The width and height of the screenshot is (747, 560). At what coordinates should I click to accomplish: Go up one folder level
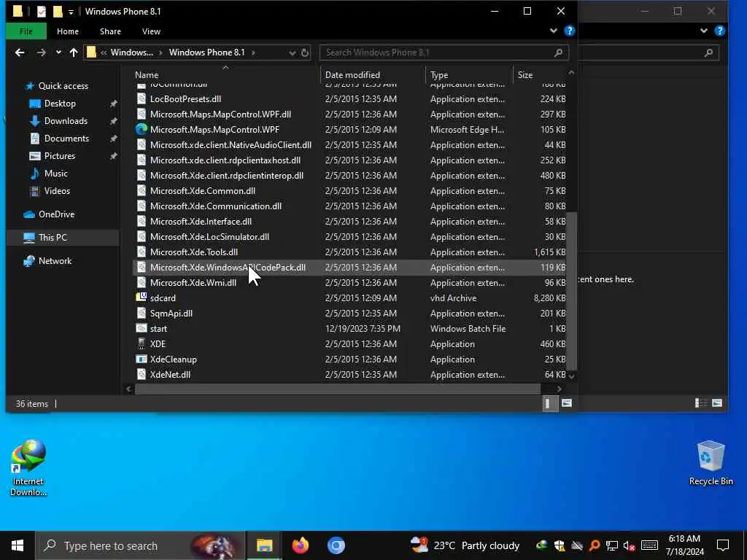[x=74, y=52]
